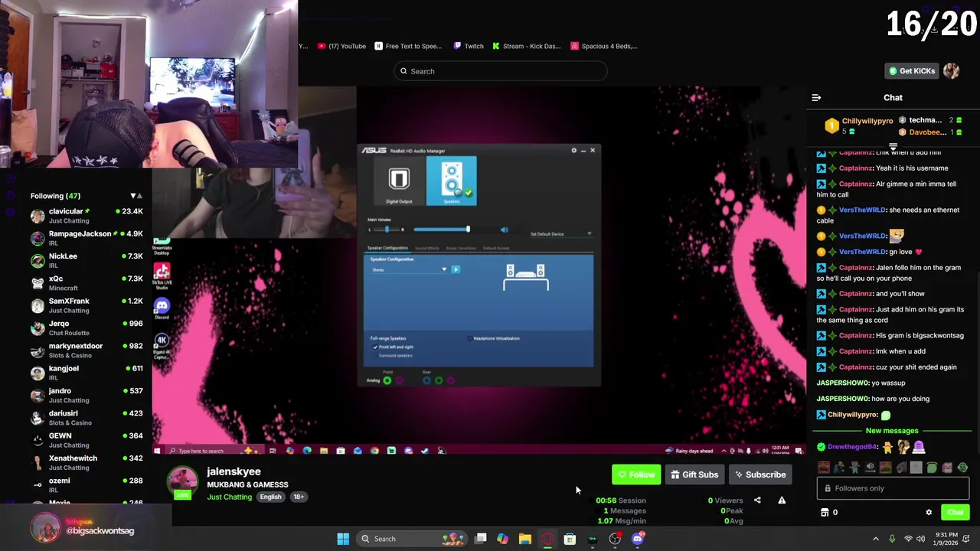Click the green Rear analog jack
This screenshot has height=551, width=980.
point(439,380)
